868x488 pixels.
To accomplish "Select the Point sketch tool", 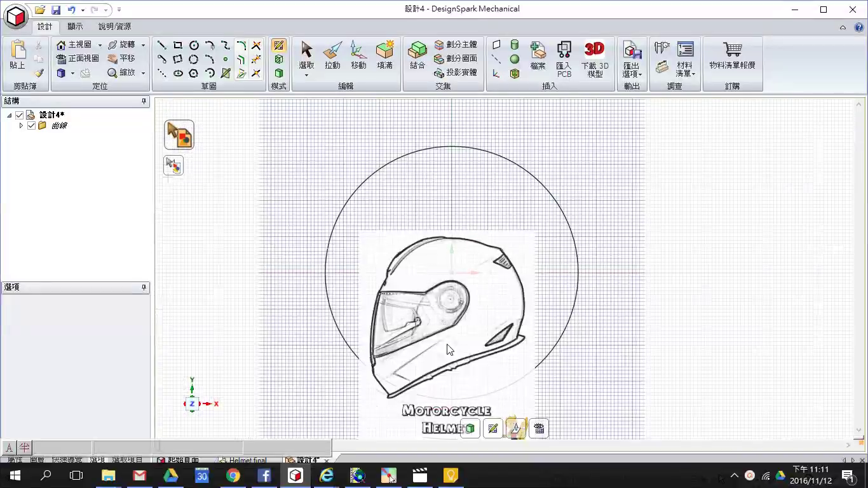I will point(225,59).
